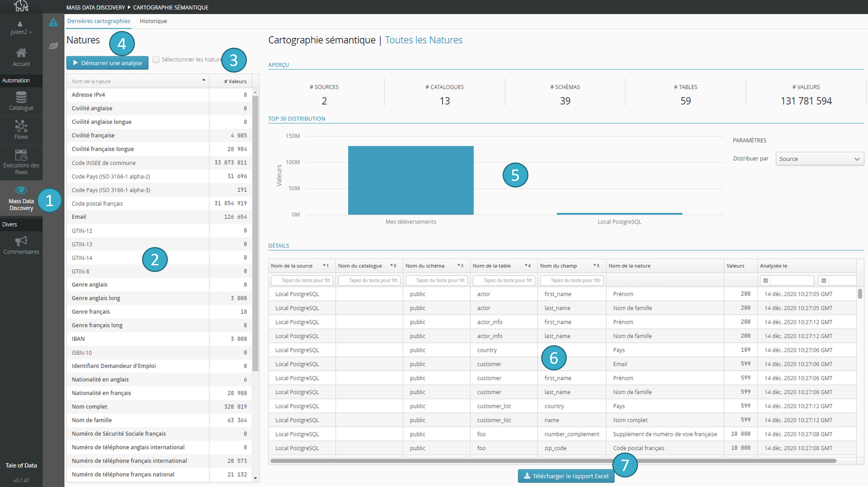Sort details by Nom de la source

[x=302, y=266]
